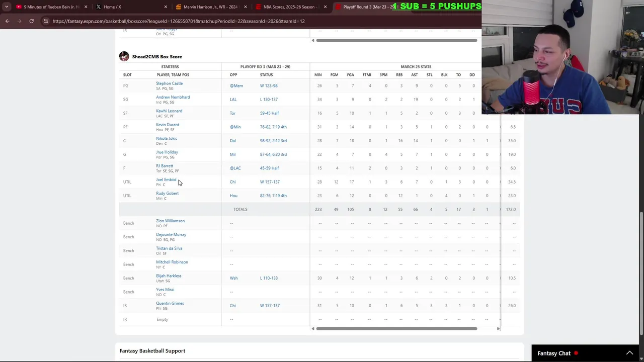Image resolution: width=644 pixels, height=362 pixels.
Task: Click the Tor opponent link
Action: point(232,113)
